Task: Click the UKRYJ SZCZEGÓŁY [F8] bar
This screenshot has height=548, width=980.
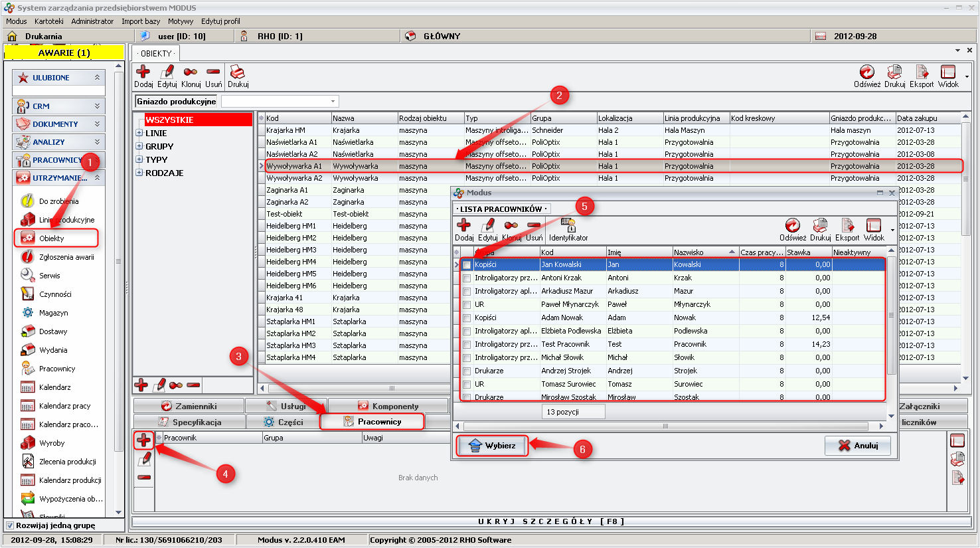Action: click(551, 521)
